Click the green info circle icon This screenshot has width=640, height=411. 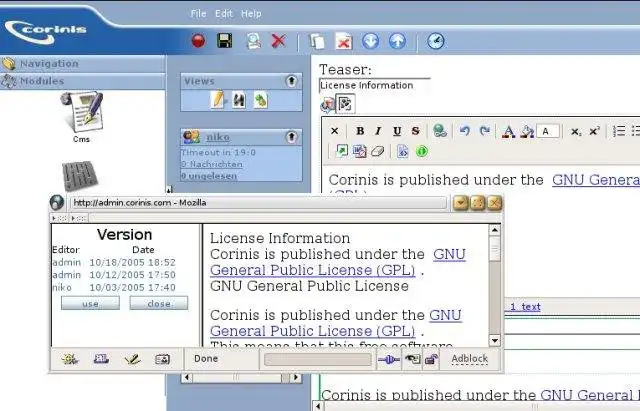click(422, 151)
